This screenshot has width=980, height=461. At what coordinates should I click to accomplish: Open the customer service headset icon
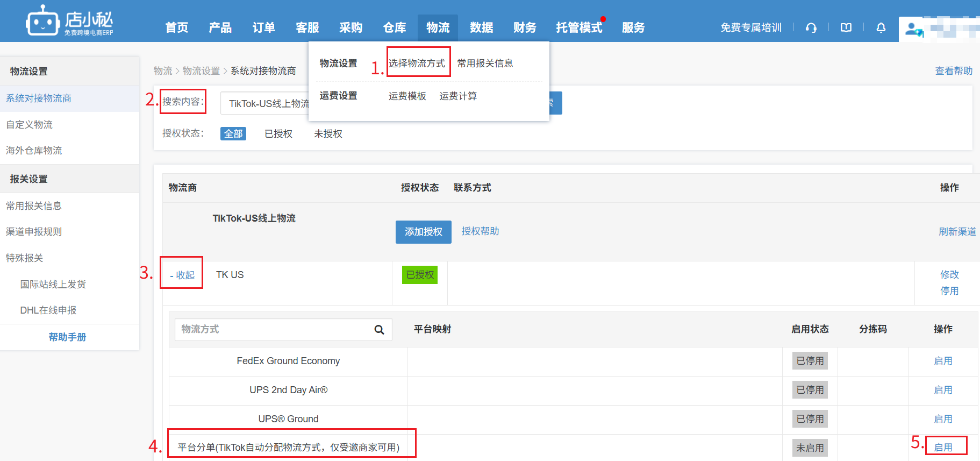pyautogui.click(x=811, y=27)
